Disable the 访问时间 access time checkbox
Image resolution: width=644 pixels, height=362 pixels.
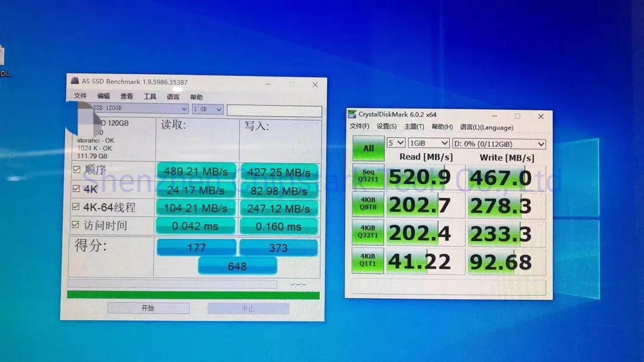(75, 225)
